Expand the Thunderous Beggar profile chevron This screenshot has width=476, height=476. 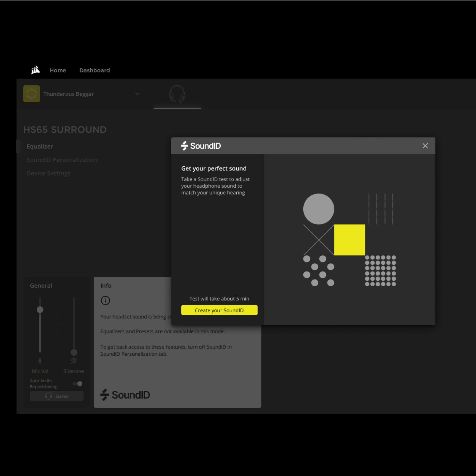click(x=137, y=94)
